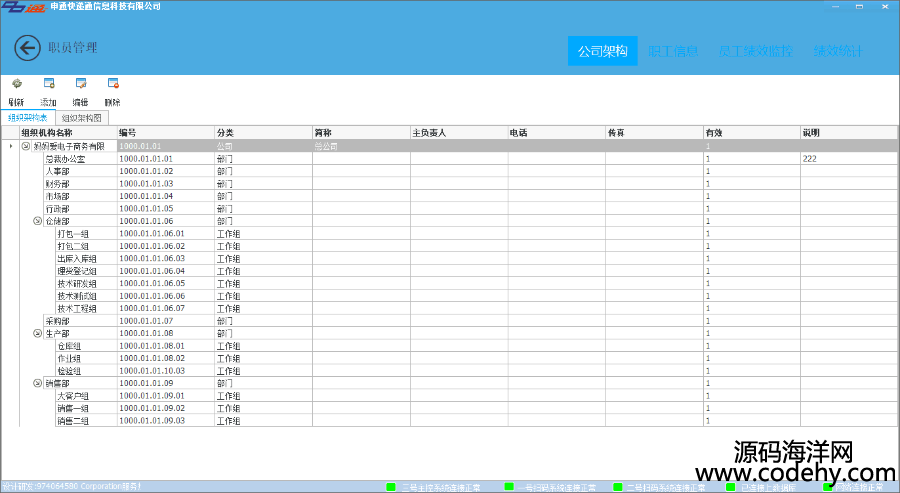Screen dimensions: 900x493
Task: Go to 员工绩效监控 section
Action: (754, 51)
